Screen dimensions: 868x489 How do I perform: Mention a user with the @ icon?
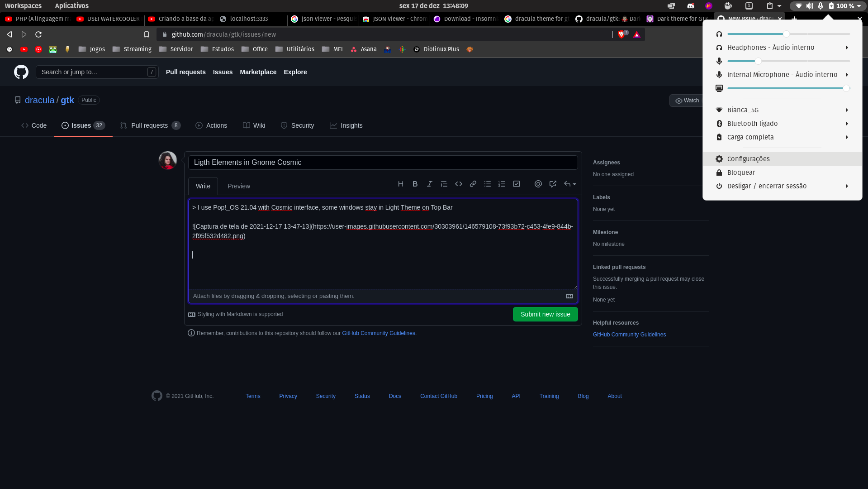[538, 184]
